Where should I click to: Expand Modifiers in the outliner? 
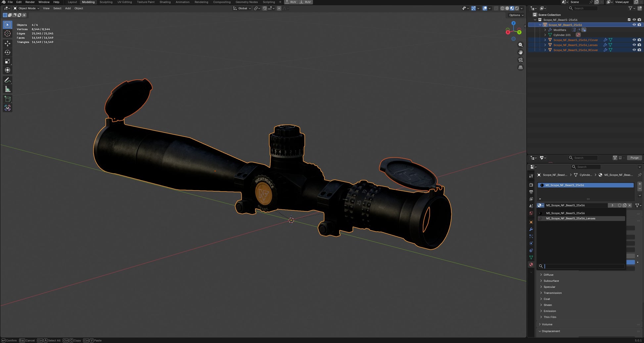coord(545,30)
